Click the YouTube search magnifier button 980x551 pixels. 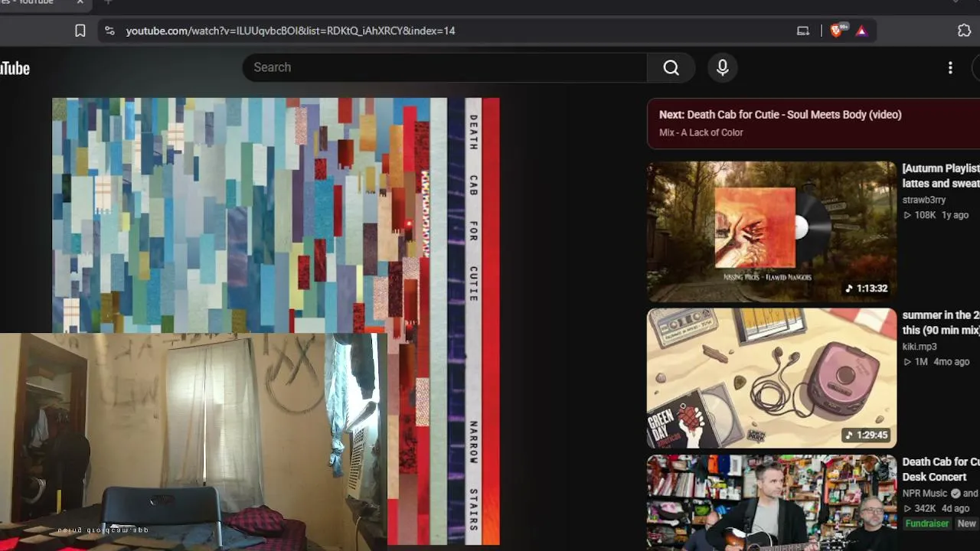pyautogui.click(x=671, y=67)
